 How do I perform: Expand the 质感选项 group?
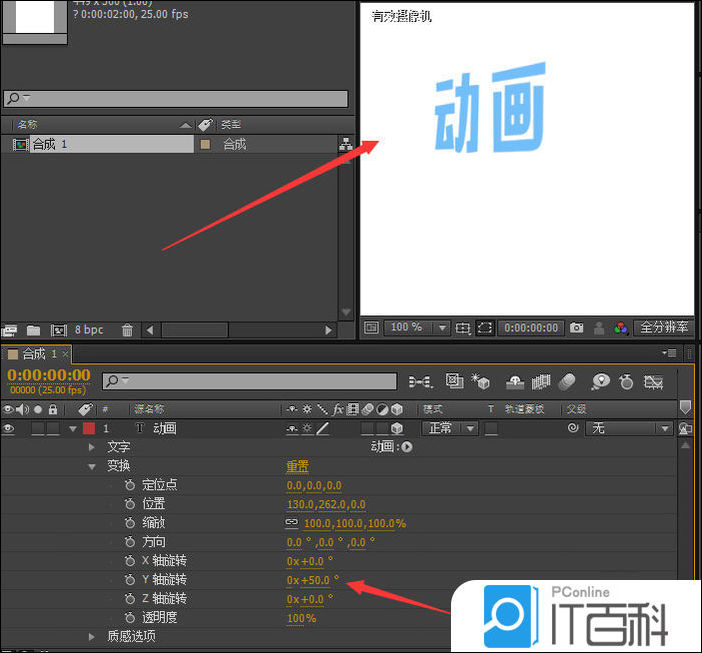coord(92,636)
